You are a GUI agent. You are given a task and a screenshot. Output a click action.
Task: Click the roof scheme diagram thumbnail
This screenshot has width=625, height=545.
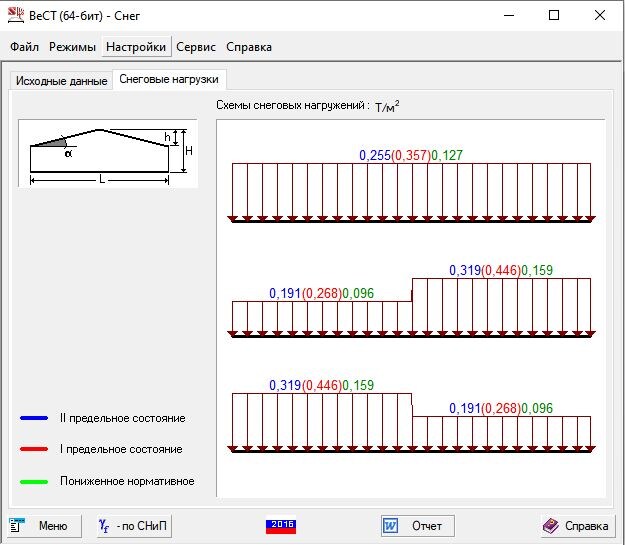pyautogui.click(x=108, y=153)
